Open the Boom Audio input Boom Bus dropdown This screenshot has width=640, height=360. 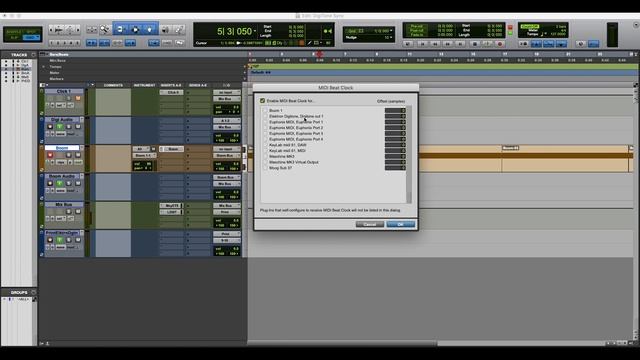pos(227,178)
